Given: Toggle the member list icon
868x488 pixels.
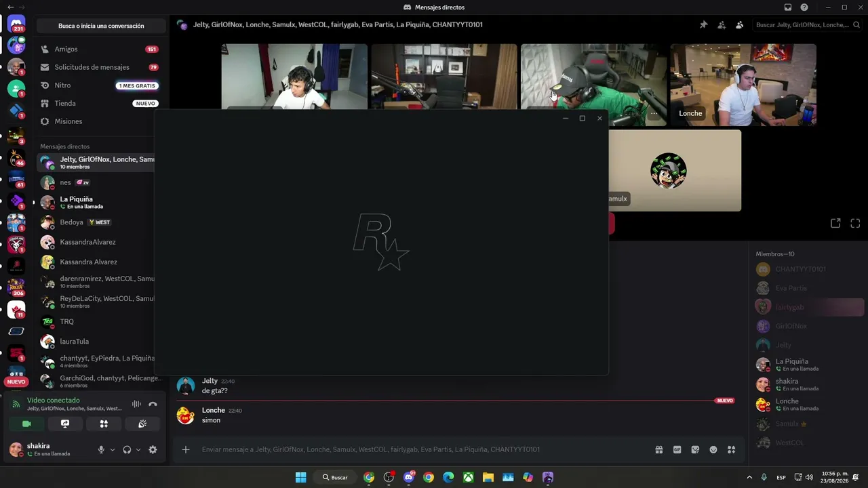Looking at the screenshot, I should 739,25.
